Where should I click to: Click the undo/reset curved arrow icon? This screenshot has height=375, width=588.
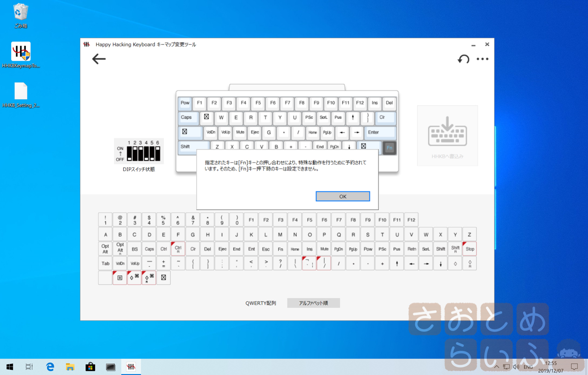(x=463, y=59)
